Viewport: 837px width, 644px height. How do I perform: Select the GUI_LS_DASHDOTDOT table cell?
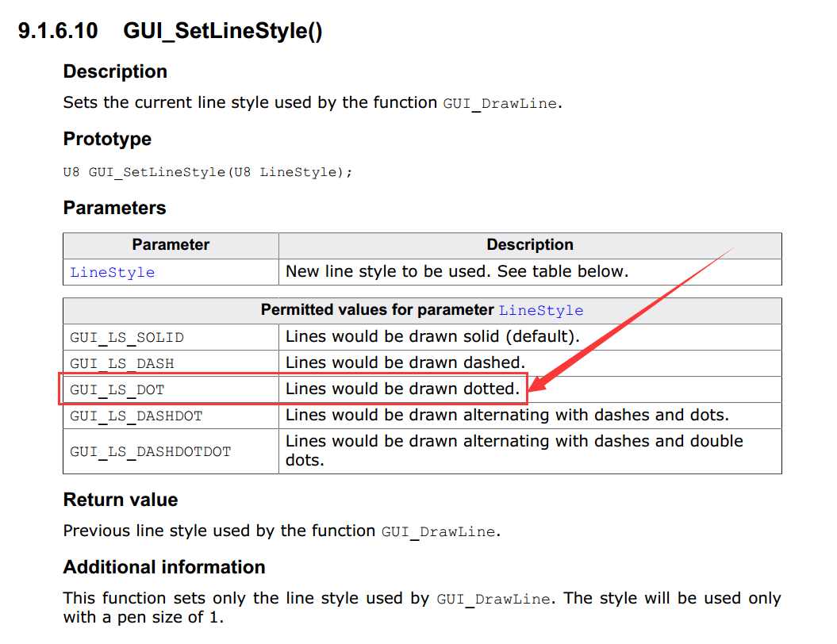point(151,451)
